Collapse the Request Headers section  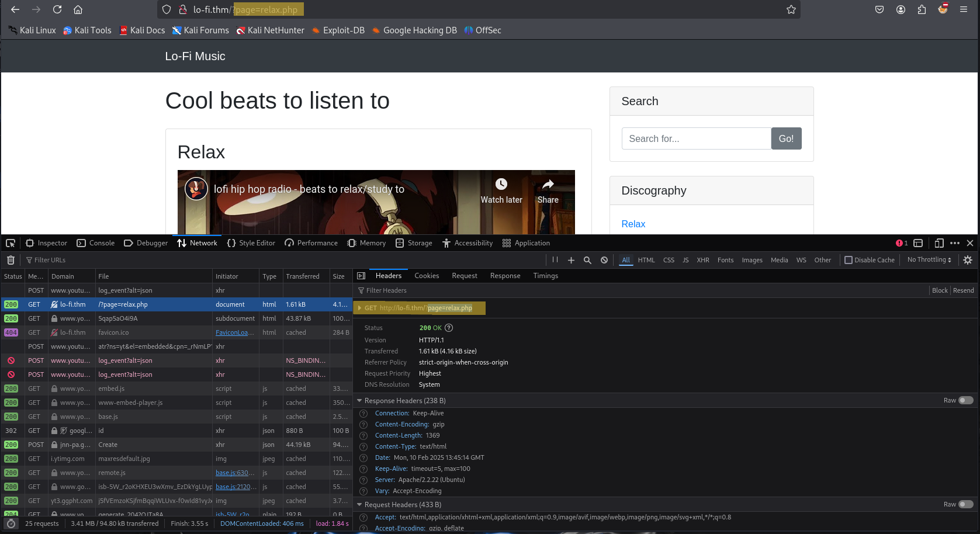tap(359, 505)
